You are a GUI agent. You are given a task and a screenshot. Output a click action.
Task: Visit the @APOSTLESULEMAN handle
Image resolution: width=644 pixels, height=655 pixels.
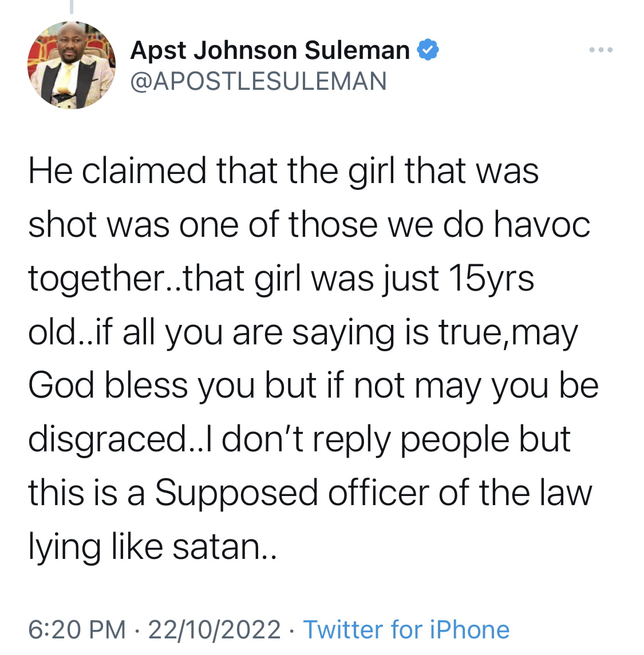(259, 81)
